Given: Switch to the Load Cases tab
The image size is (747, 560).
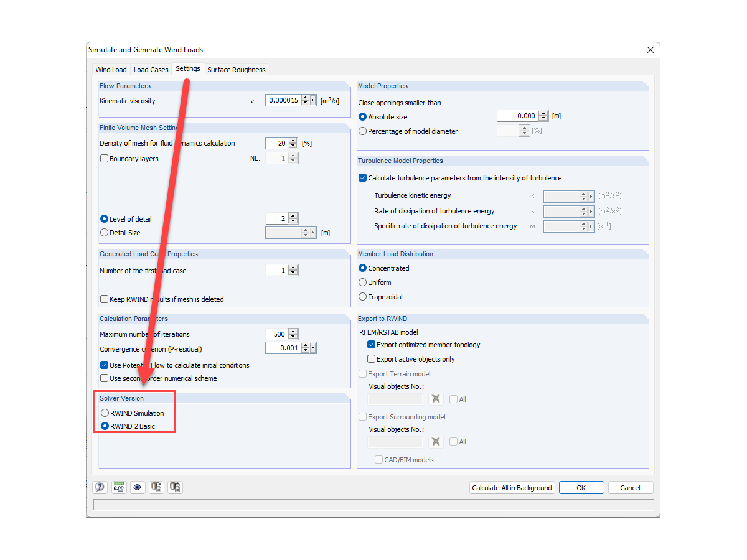Looking at the screenshot, I should 151,70.
